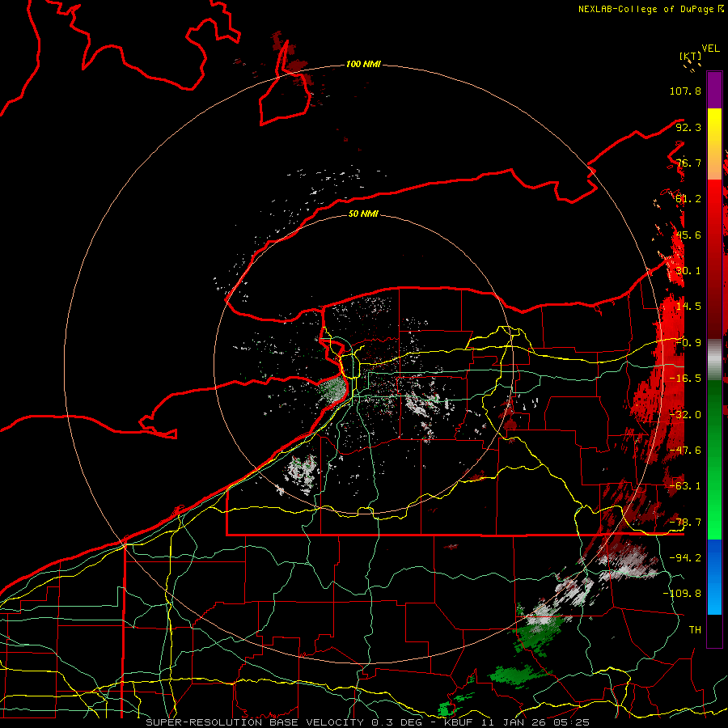The width and height of the screenshot is (728, 728).
Task: Click the -63.1 scale value
Action: (x=685, y=486)
